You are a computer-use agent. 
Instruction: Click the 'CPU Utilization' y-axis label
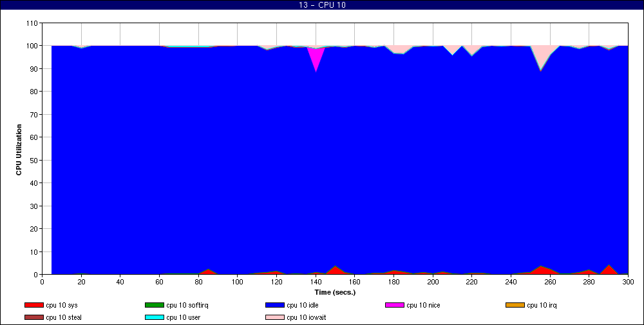click(19, 150)
